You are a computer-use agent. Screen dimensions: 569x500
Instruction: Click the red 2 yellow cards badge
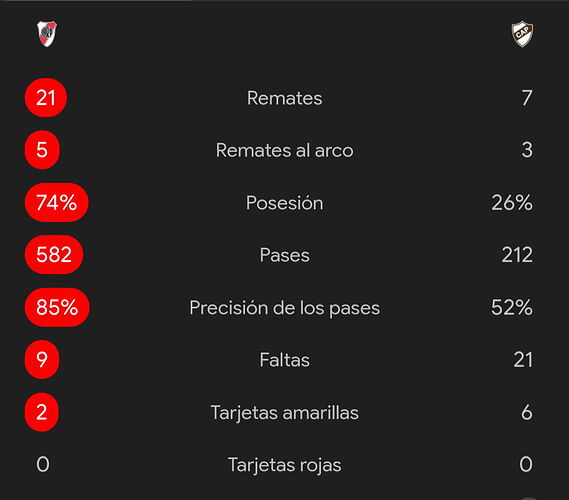pos(42,412)
